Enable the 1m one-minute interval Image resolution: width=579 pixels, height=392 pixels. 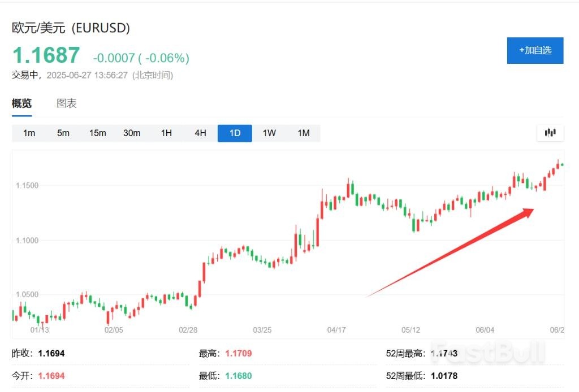[x=29, y=133]
